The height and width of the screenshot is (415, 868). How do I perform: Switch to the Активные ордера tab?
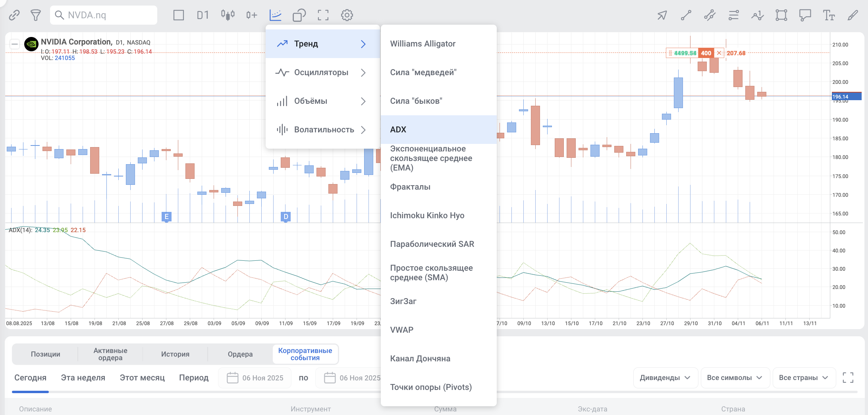[110, 354]
